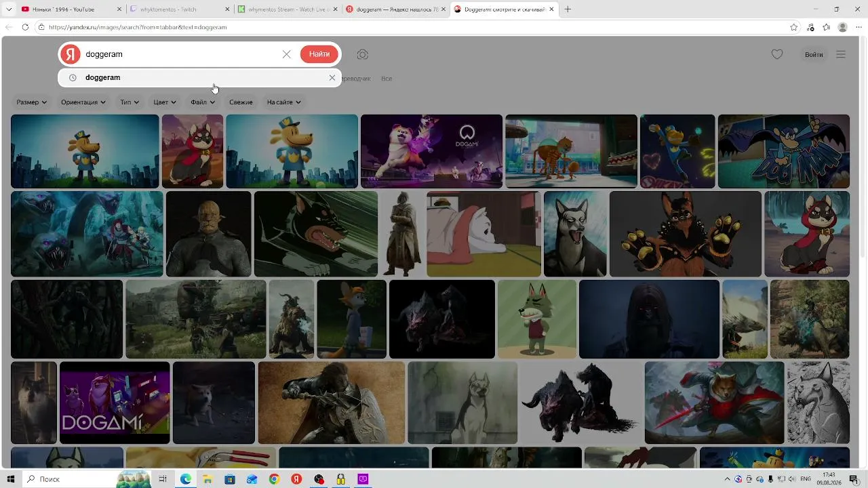This screenshot has width=868, height=488.
Task: Open the sleeping white dog image
Action: [x=484, y=234]
